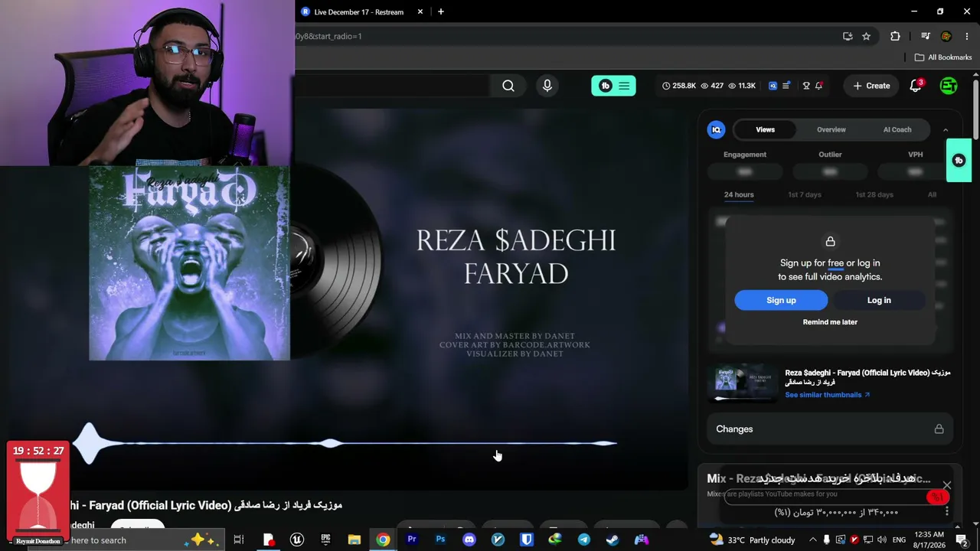
Task: Click the install app icon in the address bar
Action: pos(848,36)
